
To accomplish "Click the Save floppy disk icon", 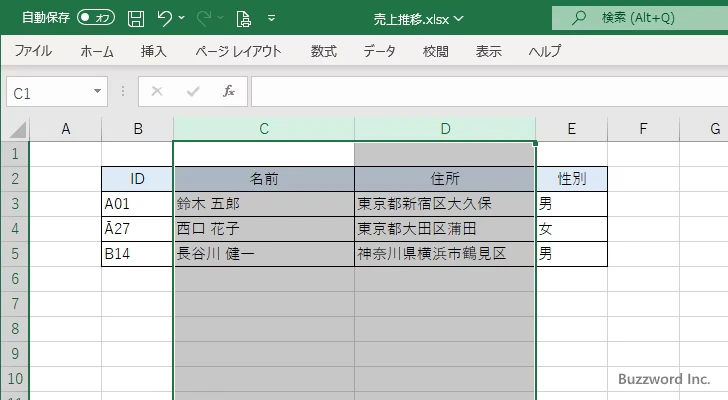I will click(136, 19).
